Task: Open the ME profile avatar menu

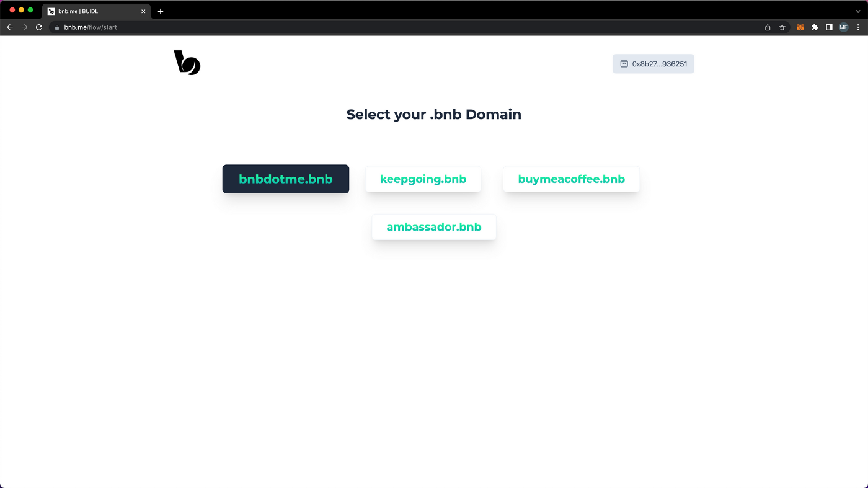Action: pos(843,27)
